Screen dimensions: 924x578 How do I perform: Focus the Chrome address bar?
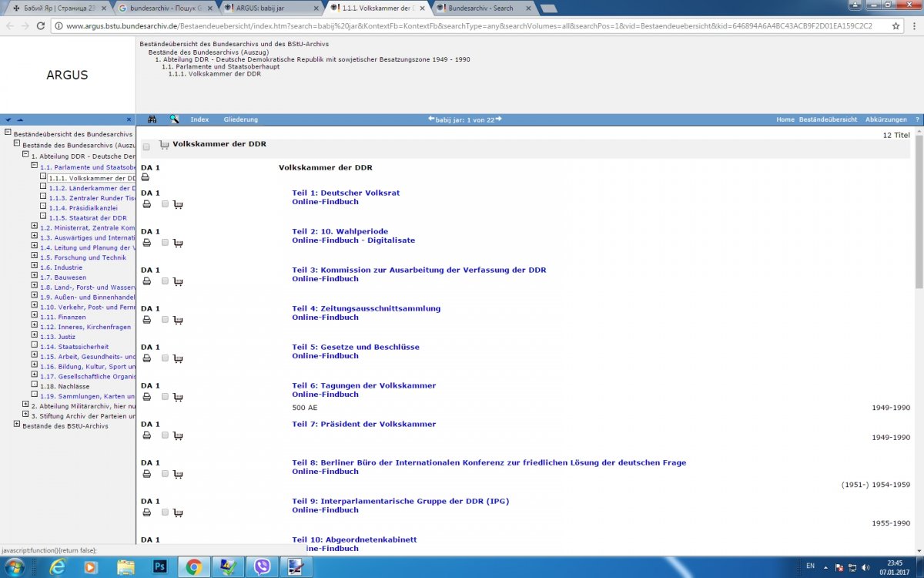pyautogui.click(x=470, y=25)
